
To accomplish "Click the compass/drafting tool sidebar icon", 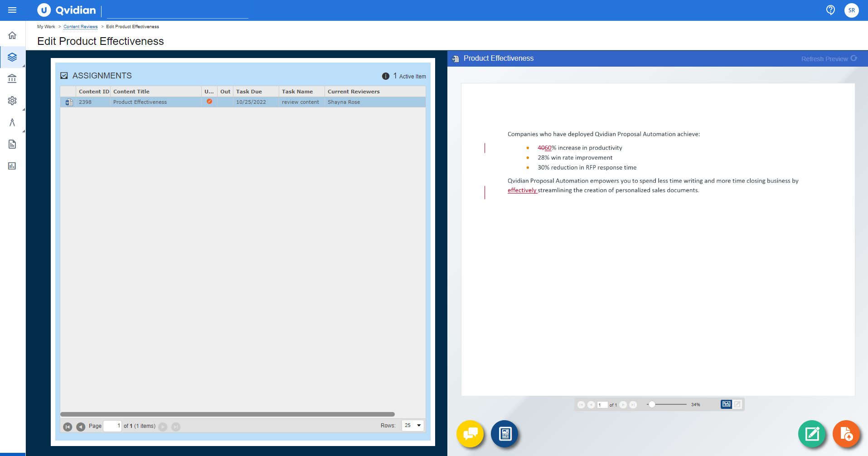I will pyautogui.click(x=12, y=122).
